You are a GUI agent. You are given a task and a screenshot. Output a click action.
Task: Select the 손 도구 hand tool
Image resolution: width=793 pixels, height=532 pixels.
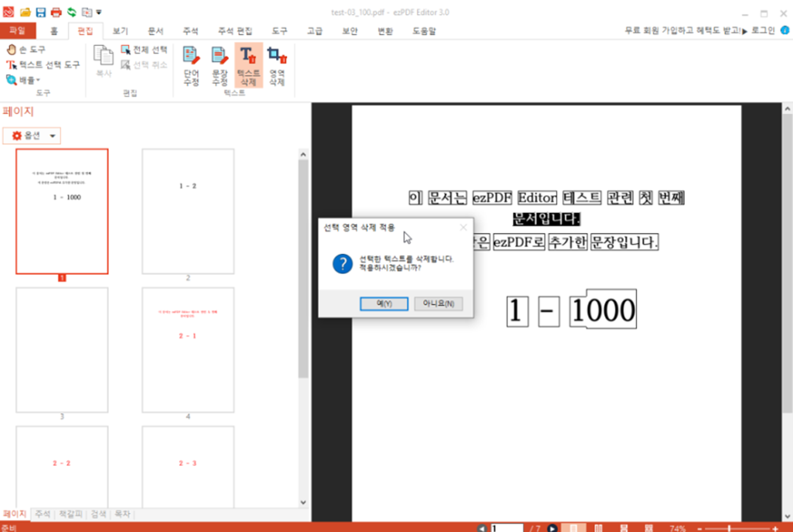click(26, 50)
